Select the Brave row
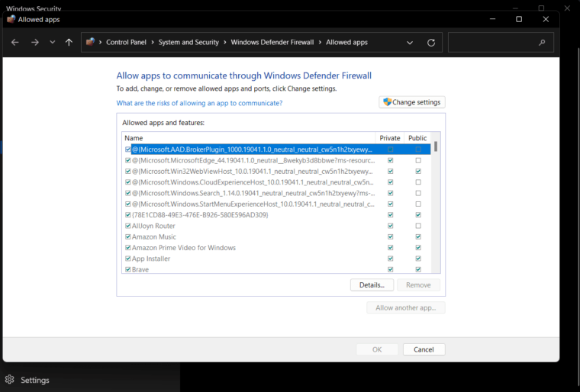The height and width of the screenshot is (392, 580). (x=278, y=269)
